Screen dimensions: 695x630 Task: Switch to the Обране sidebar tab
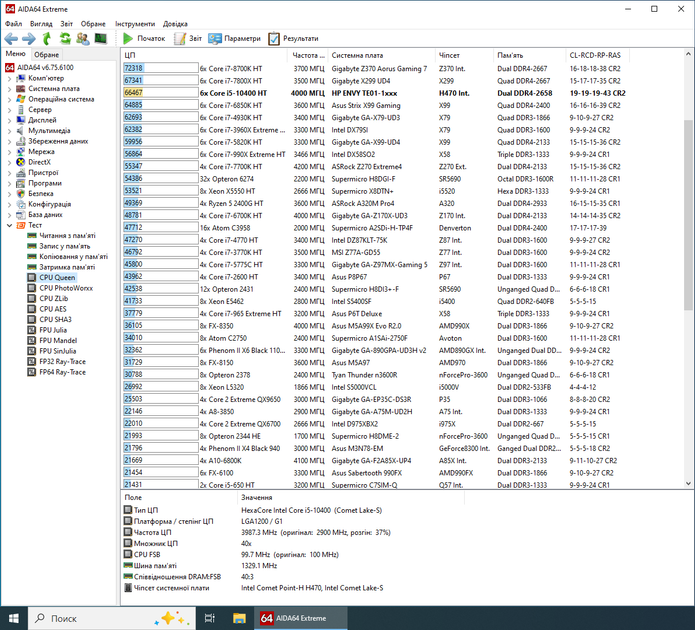[47, 55]
